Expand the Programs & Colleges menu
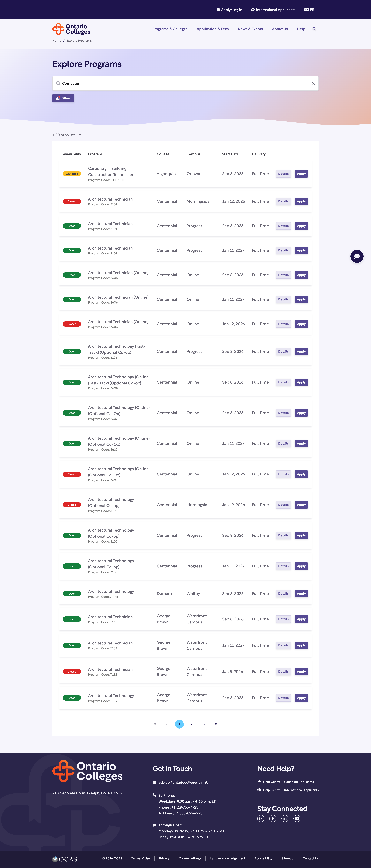This screenshot has height=868, width=371. click(170, 29)
